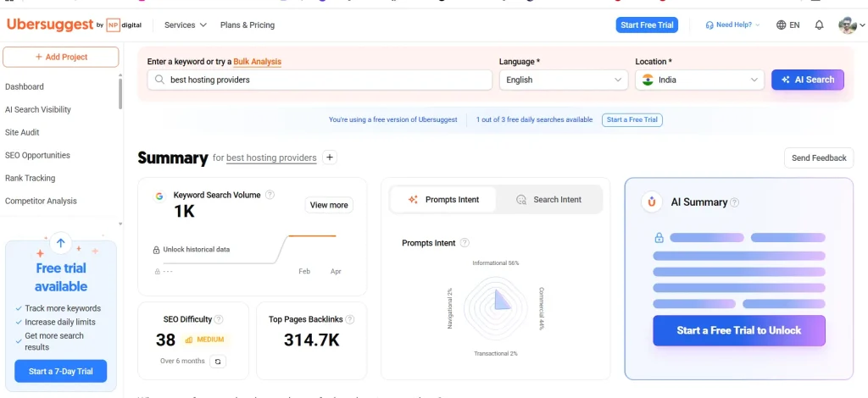Click Send Feedback button

click(819, 158)
